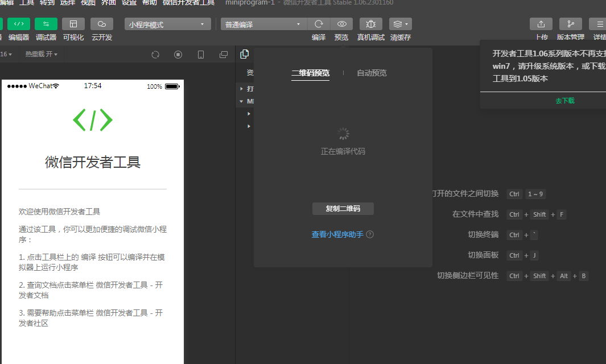Open the 界面 menu
606x364 pixels.
tap(109, 2)
